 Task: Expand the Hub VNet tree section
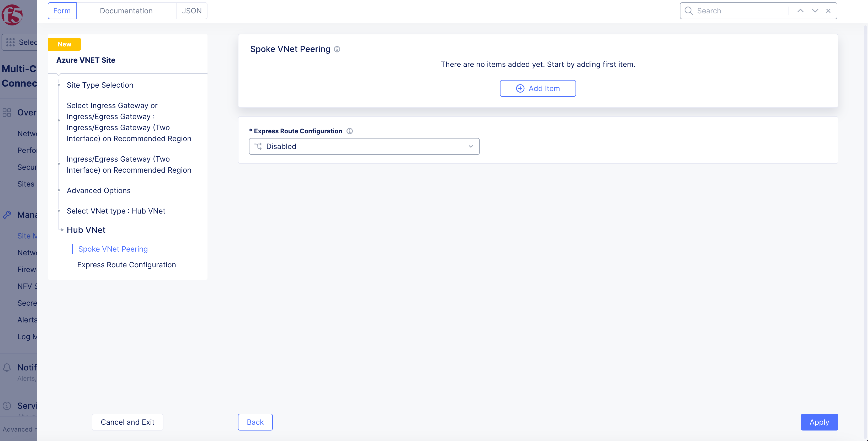pos(62,230)
